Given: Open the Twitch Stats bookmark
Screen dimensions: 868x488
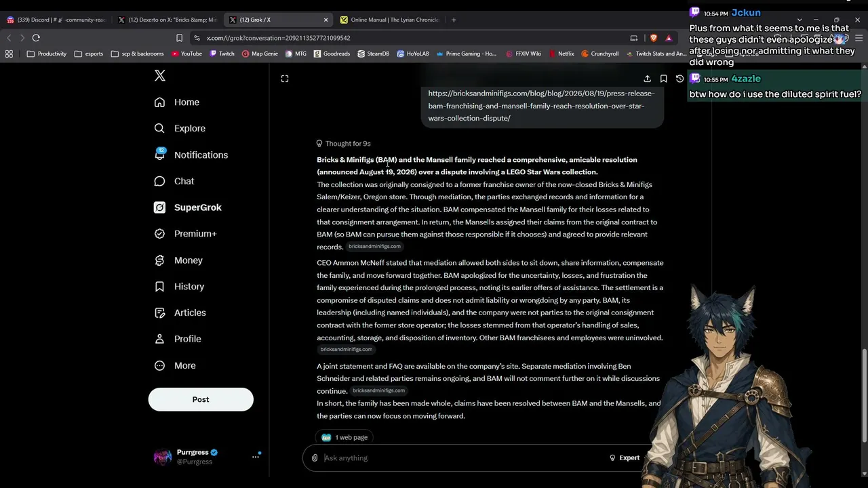Looking at the screenshot, I should 656,54.
